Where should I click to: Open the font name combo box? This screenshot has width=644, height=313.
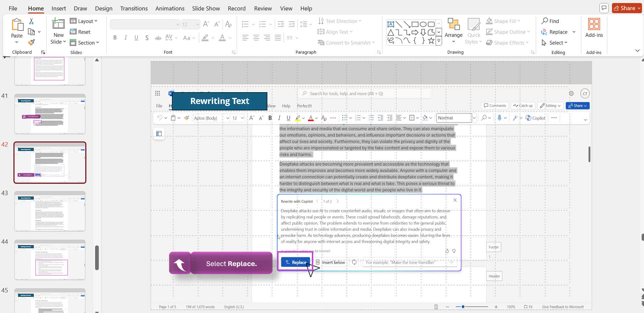click(145, 24)
